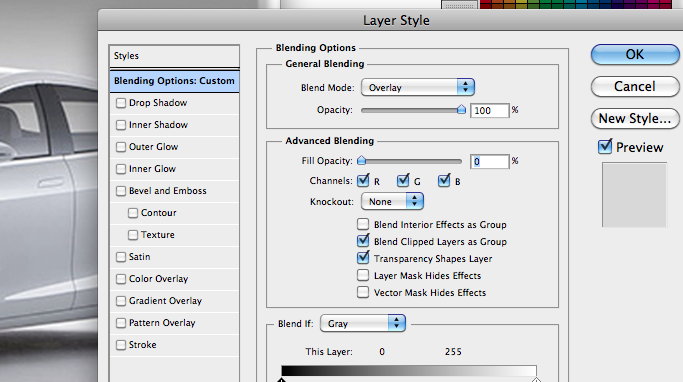Uncheck Blend Clipped Layers as Group
The height and width of the screenshot is (382, 683).
(363, 240)
